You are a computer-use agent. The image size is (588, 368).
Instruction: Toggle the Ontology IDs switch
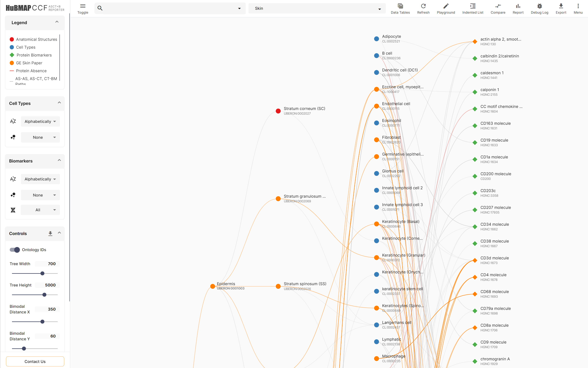(15, 250)
